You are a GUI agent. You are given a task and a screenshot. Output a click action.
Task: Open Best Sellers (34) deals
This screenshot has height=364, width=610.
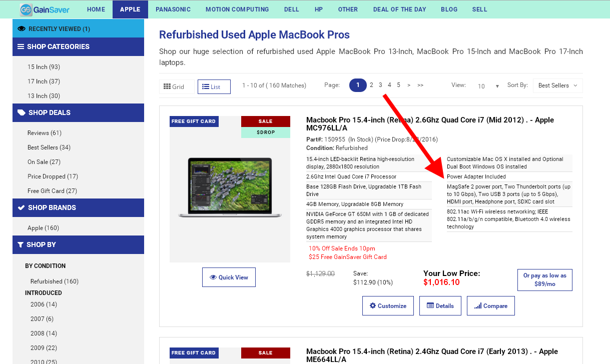[49, 147]
